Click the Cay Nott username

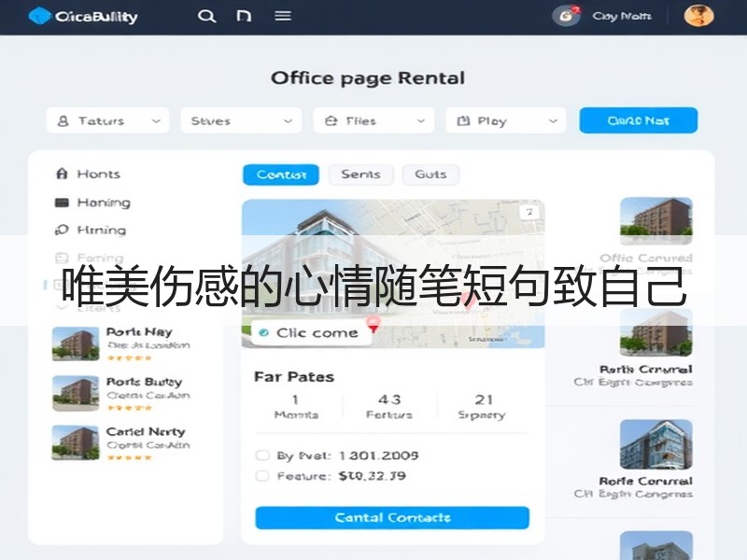pyautogui.click(x=622, y=16)
